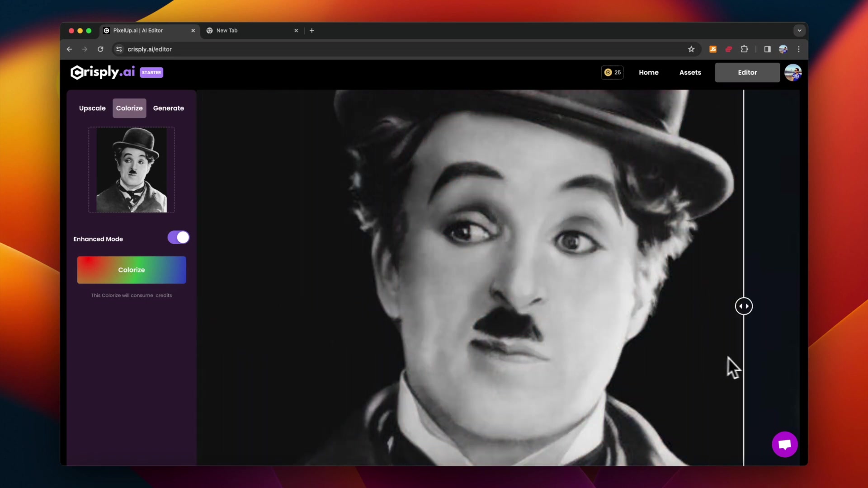The height and width of the screenshot is (488, 868).
Task: Open the credits coin counter showing 25
Action: 612,72
